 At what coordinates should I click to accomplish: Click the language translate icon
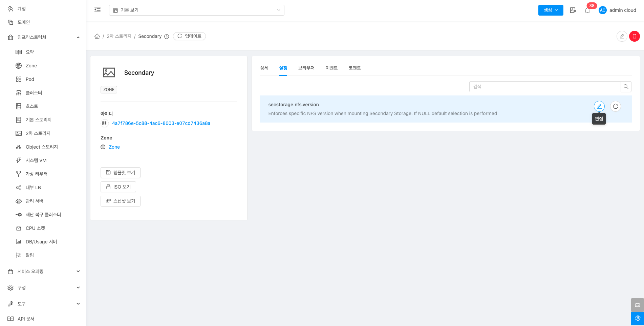(573, 10)
